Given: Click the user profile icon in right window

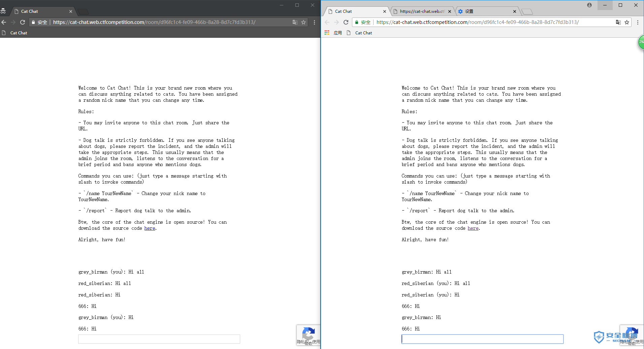Looking at the screenshot, I should (589, 5).
